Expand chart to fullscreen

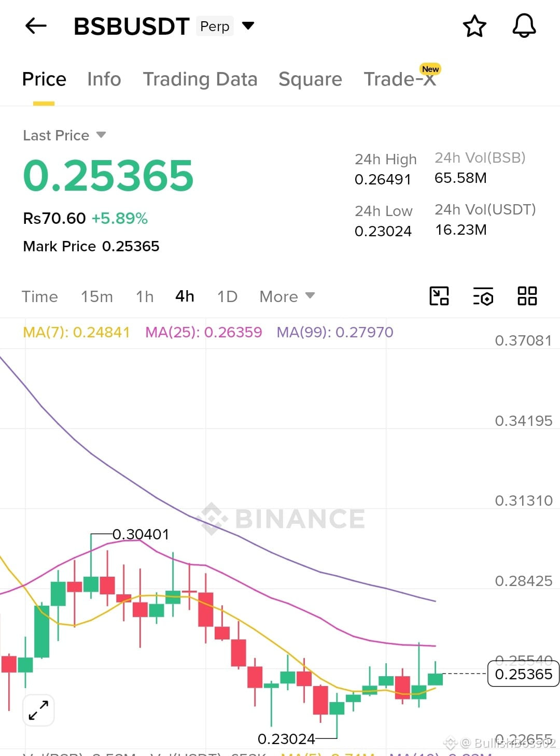click(39, 710)
